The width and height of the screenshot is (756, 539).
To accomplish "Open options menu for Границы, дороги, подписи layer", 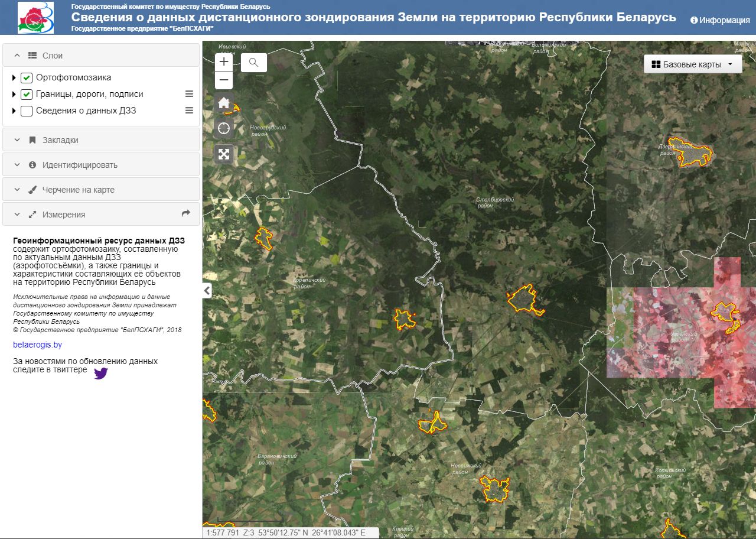I will click(x=190, y=94).
